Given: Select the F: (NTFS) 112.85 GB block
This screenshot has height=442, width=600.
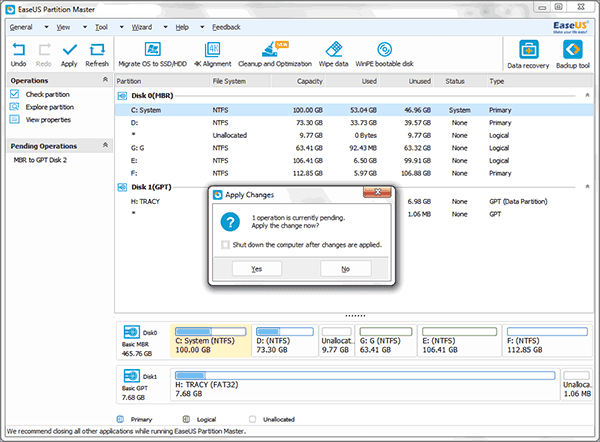Looking at the screenshot, I should (x=547, y=341).
